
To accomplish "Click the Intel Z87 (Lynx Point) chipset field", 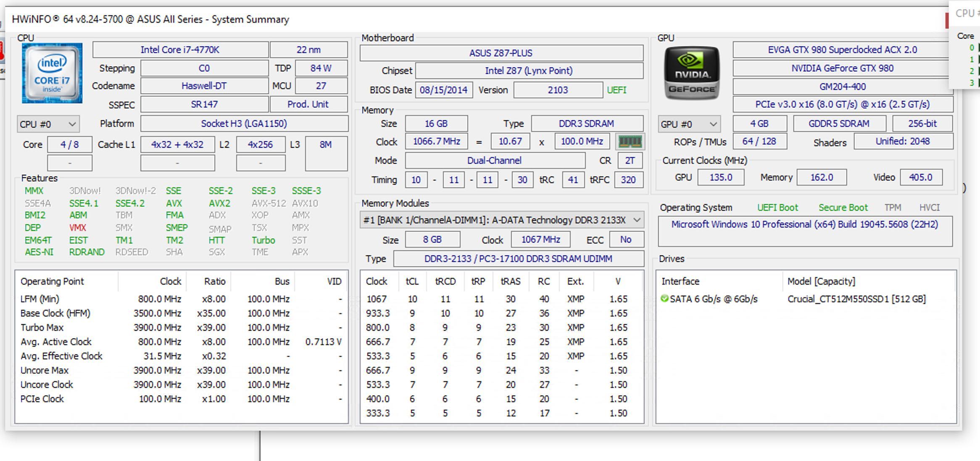I will (529, 71).
